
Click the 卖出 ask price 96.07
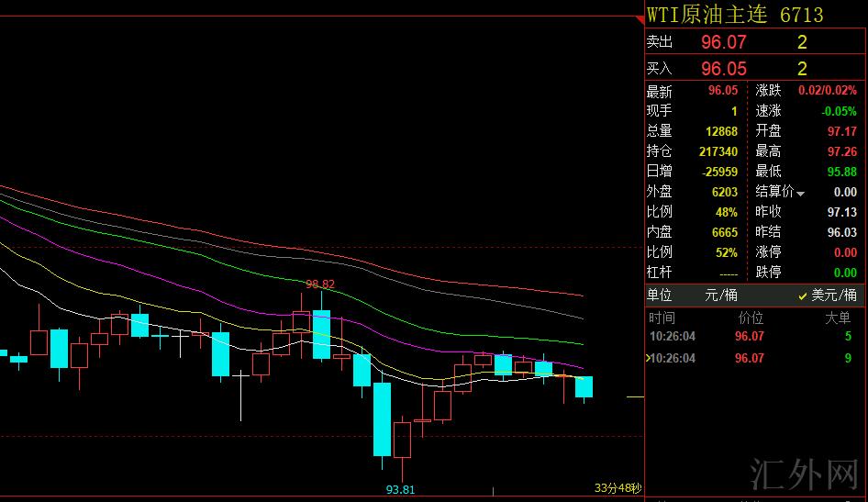click(x=723, y=42)
